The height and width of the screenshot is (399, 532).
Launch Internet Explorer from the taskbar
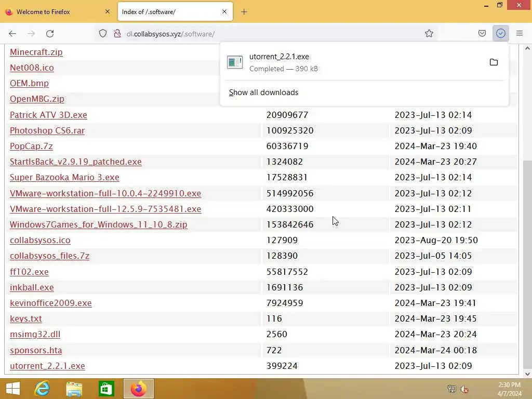[x=43, y=389]
